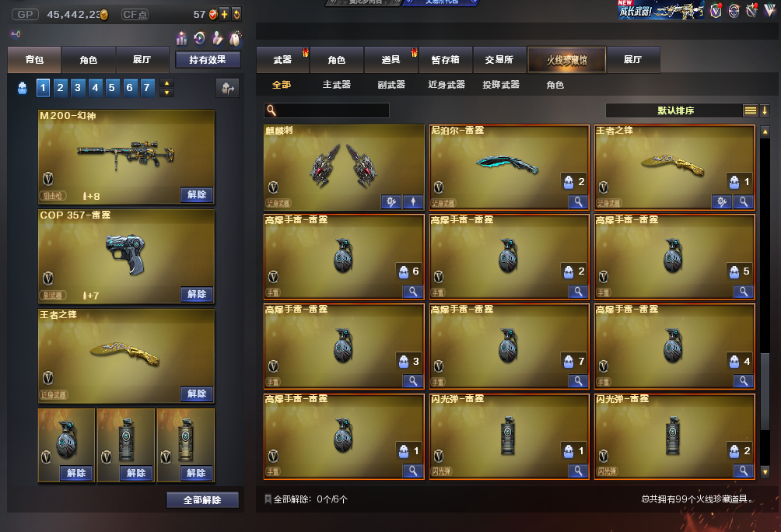Click the upward arrow icon on 麒麟刺 card
Viewport: 781px width, 532px height.
click(x=413, y=201)
